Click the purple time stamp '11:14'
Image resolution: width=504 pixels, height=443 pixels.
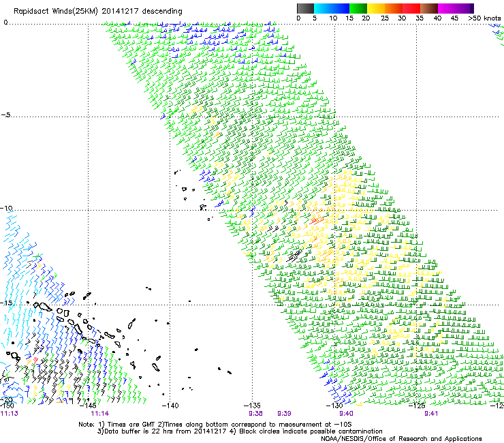[x=99, y=414]
